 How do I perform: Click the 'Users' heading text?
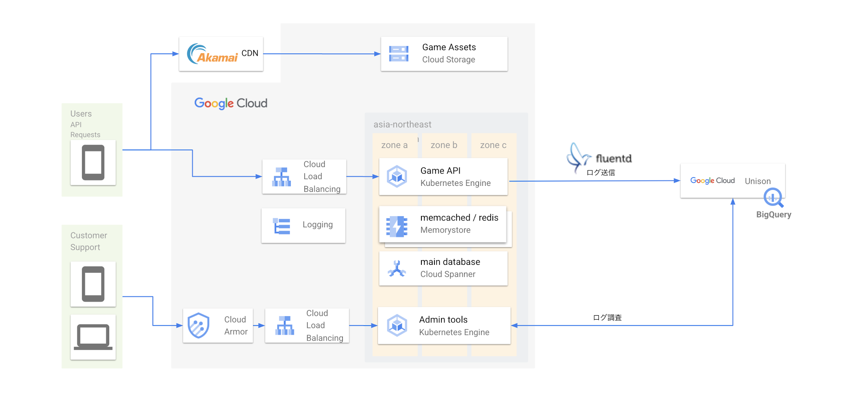click(x=81, y=114)
